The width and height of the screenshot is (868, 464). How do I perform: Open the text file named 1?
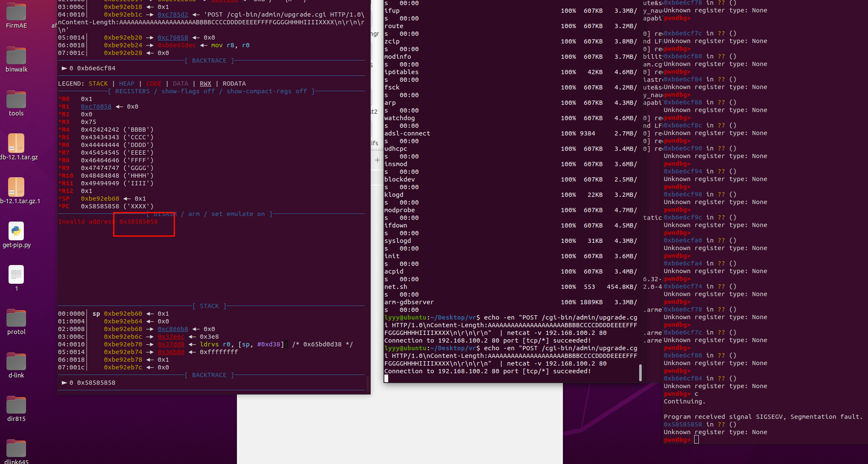(x=16, y=275)
